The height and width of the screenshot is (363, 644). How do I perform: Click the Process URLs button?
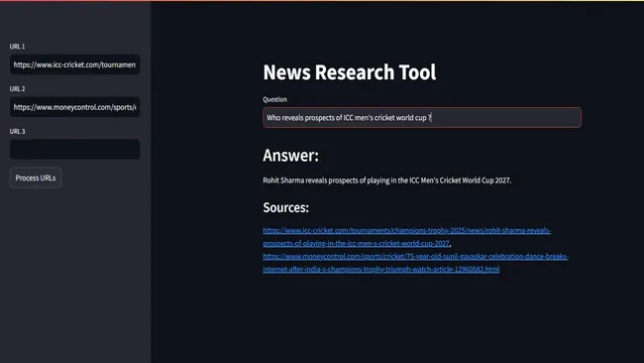tap(36, 178)
